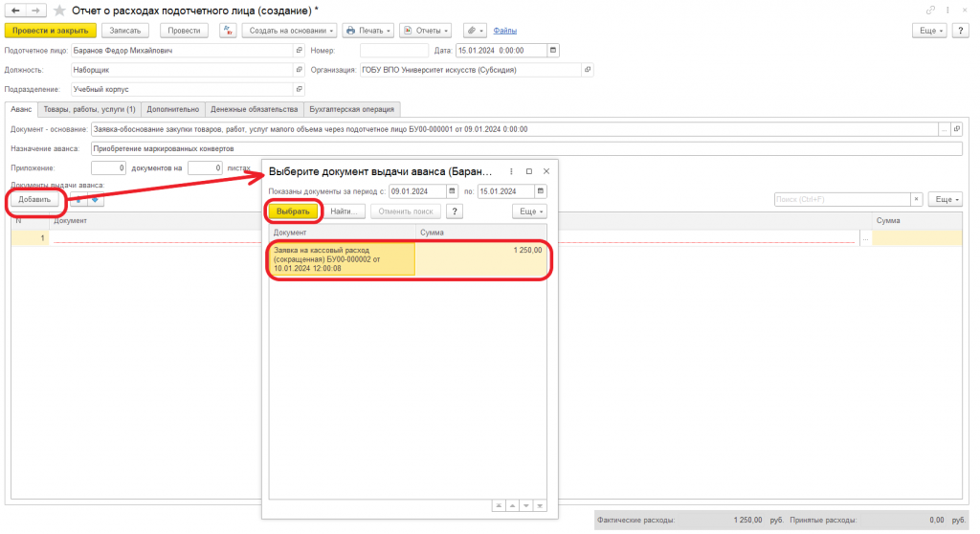Click period start date field 09.01.2024
980x534 pixels.
pos(417,191)
